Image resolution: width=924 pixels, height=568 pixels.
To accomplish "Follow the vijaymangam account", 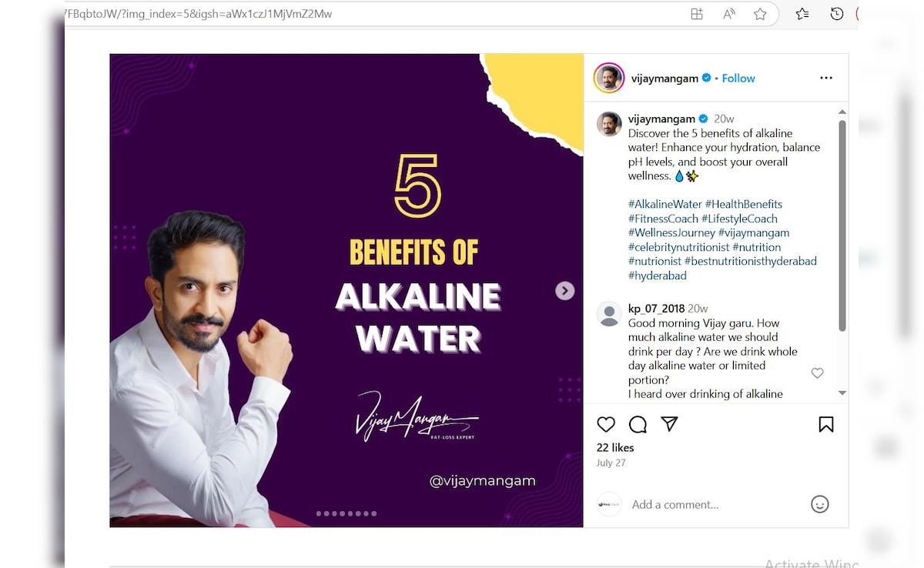I will (738, 79).
